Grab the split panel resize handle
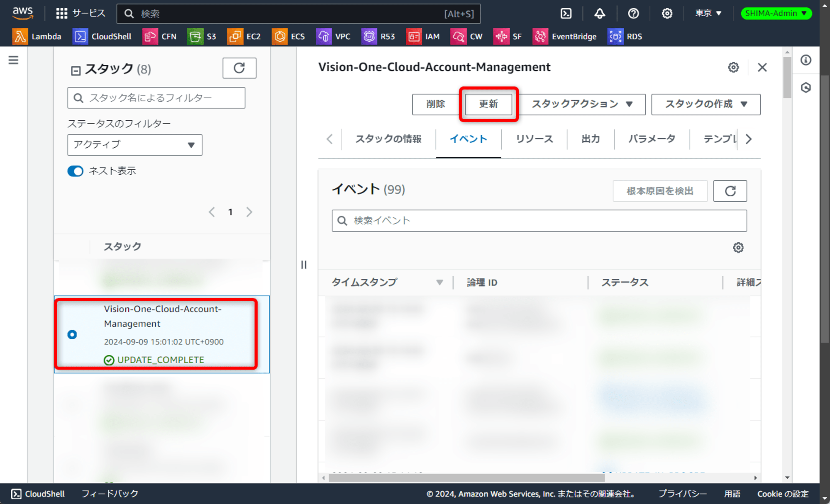 point(304,265)
